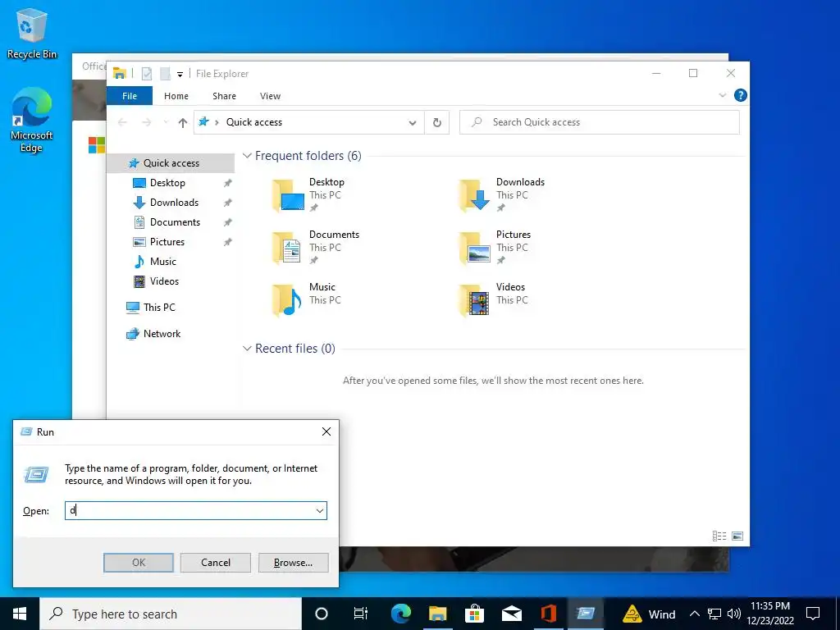Expand the ribbon with the chevron
The image size is (840, 630).
[722, 95]
